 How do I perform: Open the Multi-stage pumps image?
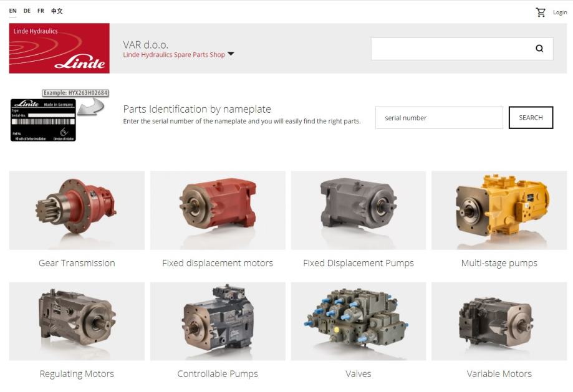pos(499,211)
